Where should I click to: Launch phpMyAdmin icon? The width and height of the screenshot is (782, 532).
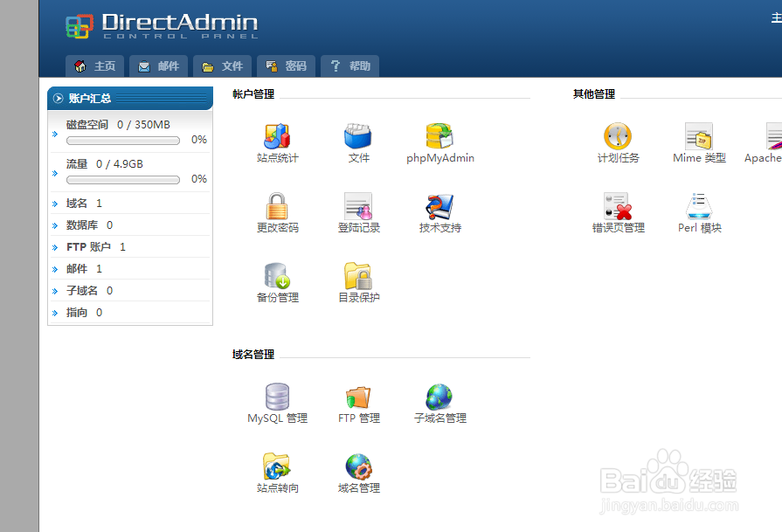[x=439, y=136]
